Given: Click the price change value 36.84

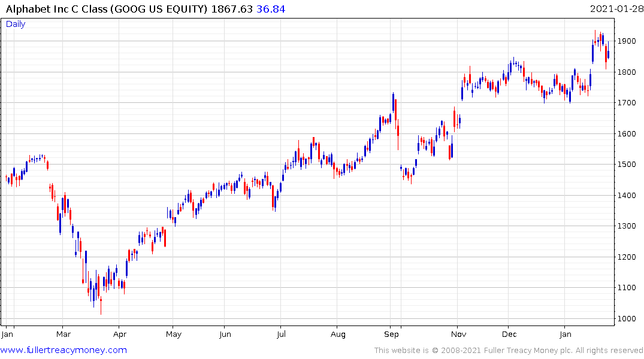Looking at the screenshot, I should 271,9.
